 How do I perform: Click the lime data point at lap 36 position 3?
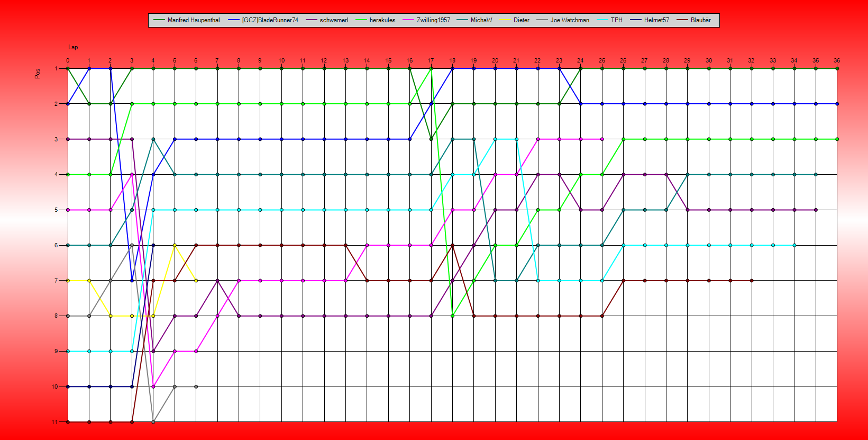[x=837, y=139]
